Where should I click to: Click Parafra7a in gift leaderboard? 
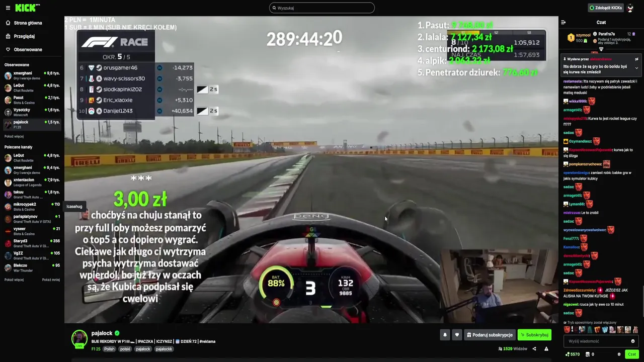coord(607,34)
